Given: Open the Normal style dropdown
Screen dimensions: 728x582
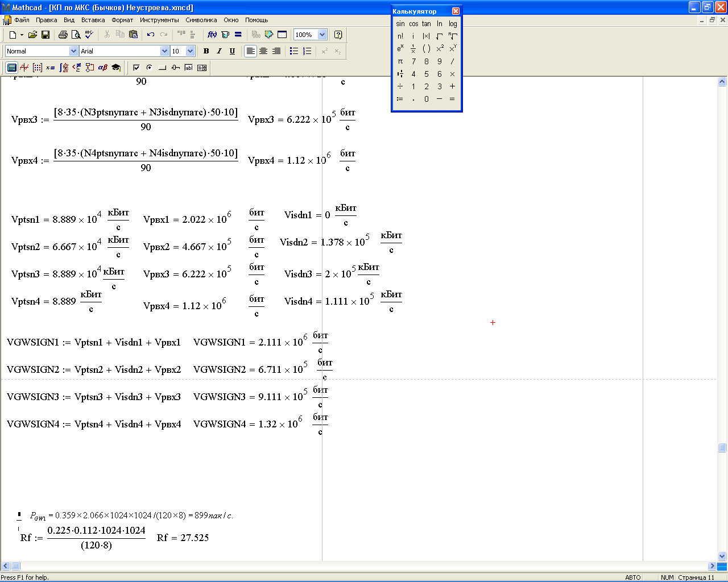Looking at the screenshot, I should tap(73, 51).
